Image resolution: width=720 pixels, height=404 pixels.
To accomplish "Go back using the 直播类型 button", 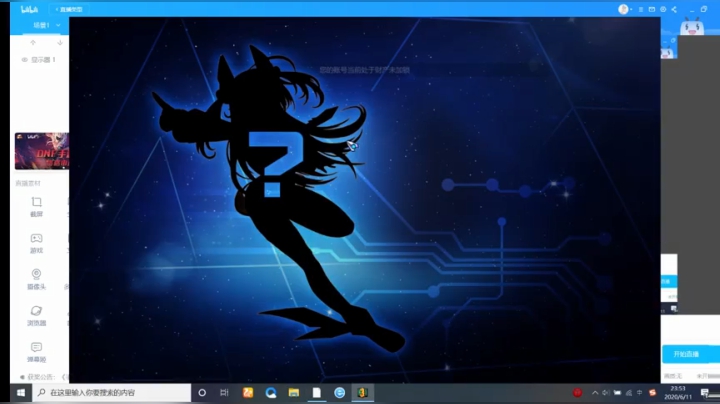I will pos(69,9).
